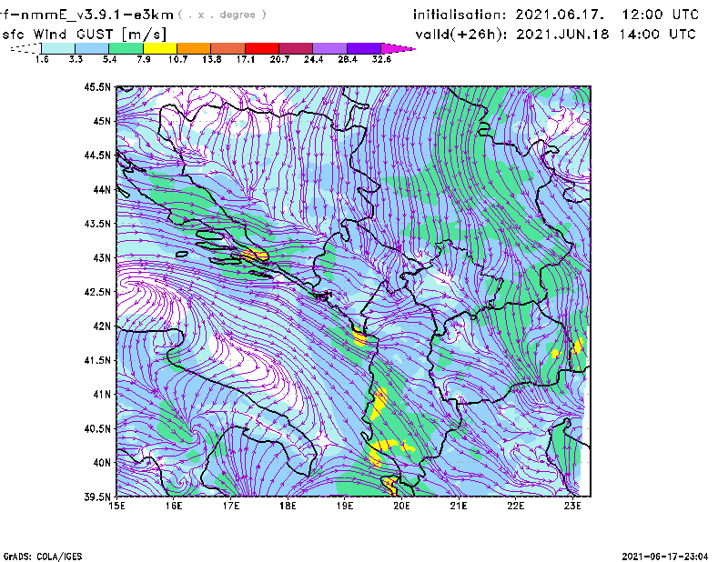The width and height of the screenshot is (728, 562).
Task: Click the '44N' latitude label
Action: pyautogui.click(x=102, y=189)
